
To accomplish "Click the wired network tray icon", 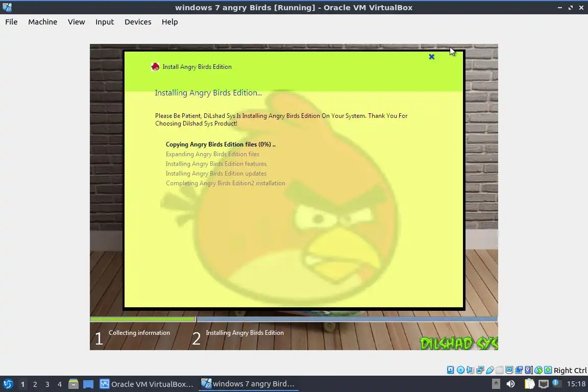I will [x=544, y=384].
